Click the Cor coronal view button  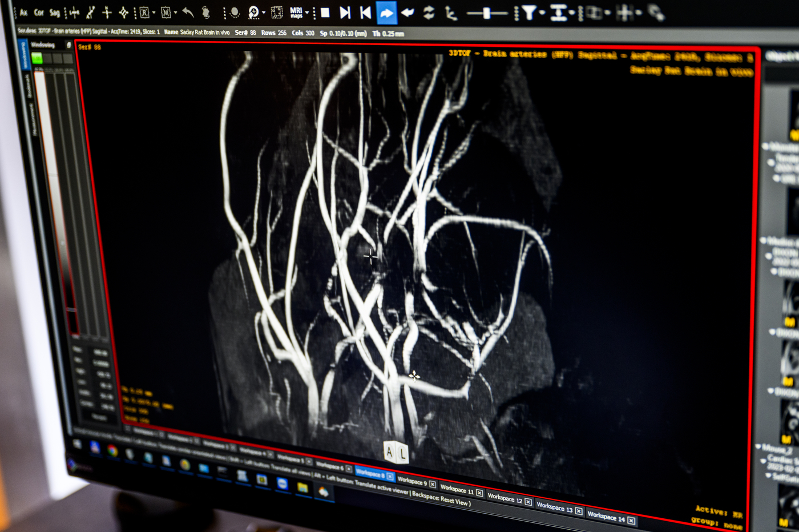(x=38, y=11)
